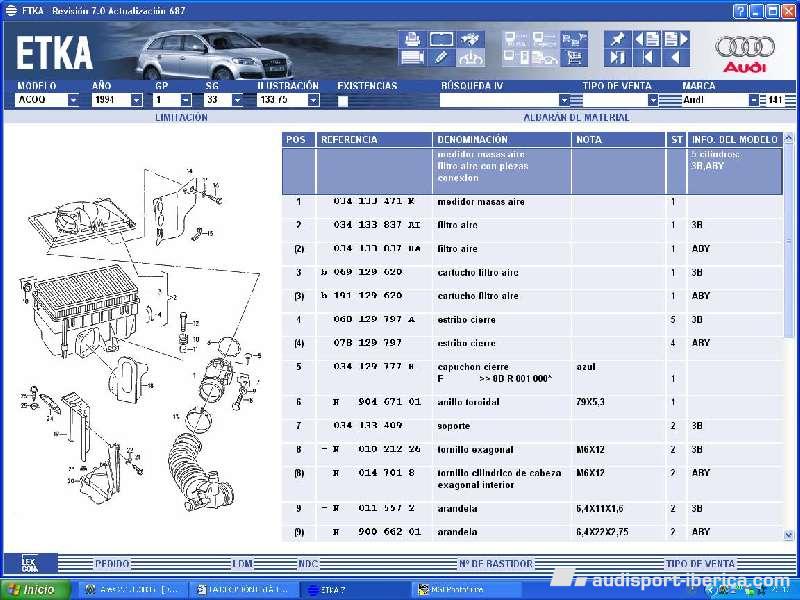The height and width of the screenshot is (600, 800).
Task: Click the NDC label in bottom bar
Action: (x=308, y=564)
